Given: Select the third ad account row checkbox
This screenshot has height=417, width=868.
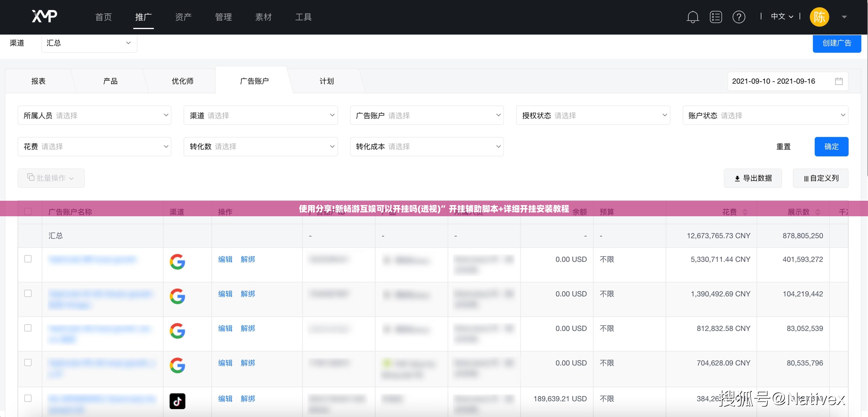Looking at the screenshot, I should (x=28, y=328).
